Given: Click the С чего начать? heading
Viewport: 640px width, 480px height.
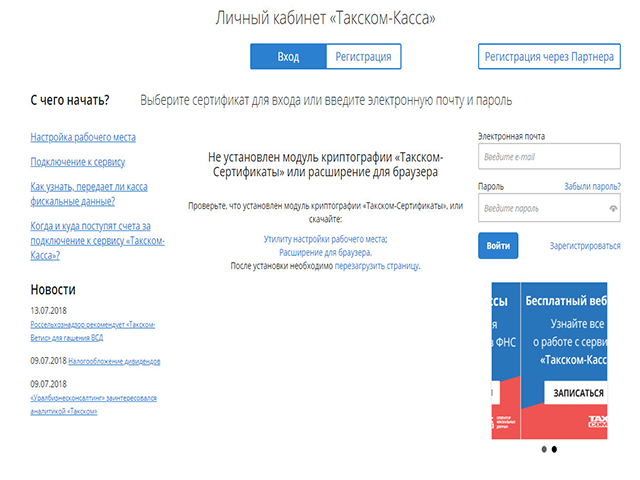Looking at the screenshot, I should click(70, 100).
